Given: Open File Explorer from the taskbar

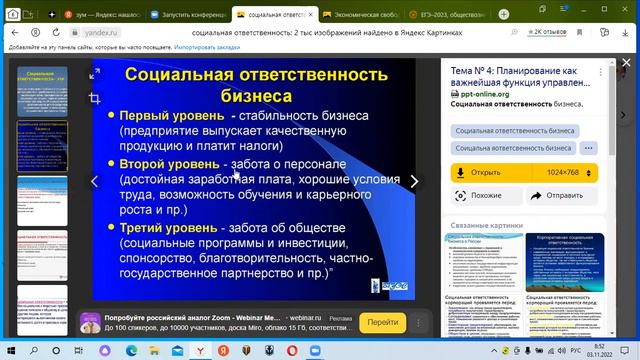Looking at the screenshot, I should pyautogui.click(x=154, y=351).
